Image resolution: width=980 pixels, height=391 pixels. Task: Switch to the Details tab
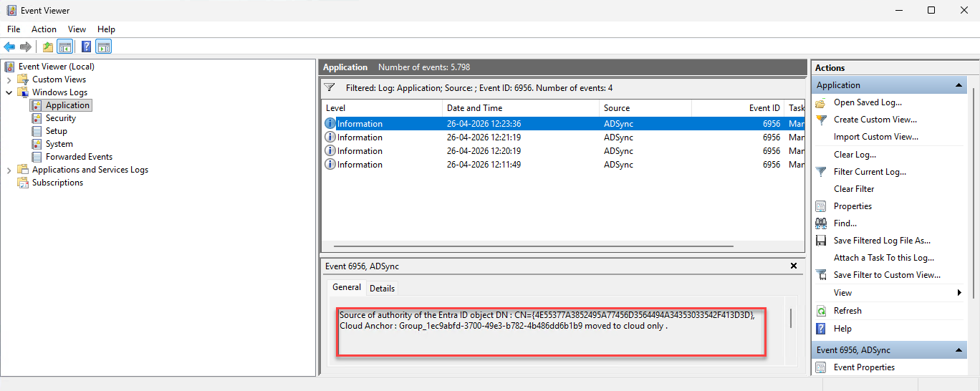(x=382, y=288)
